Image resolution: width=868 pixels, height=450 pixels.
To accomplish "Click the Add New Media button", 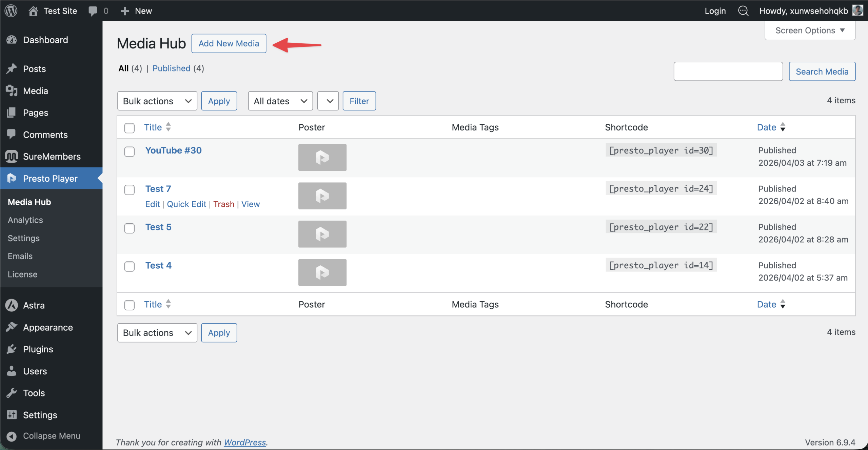I will [229, 43].
